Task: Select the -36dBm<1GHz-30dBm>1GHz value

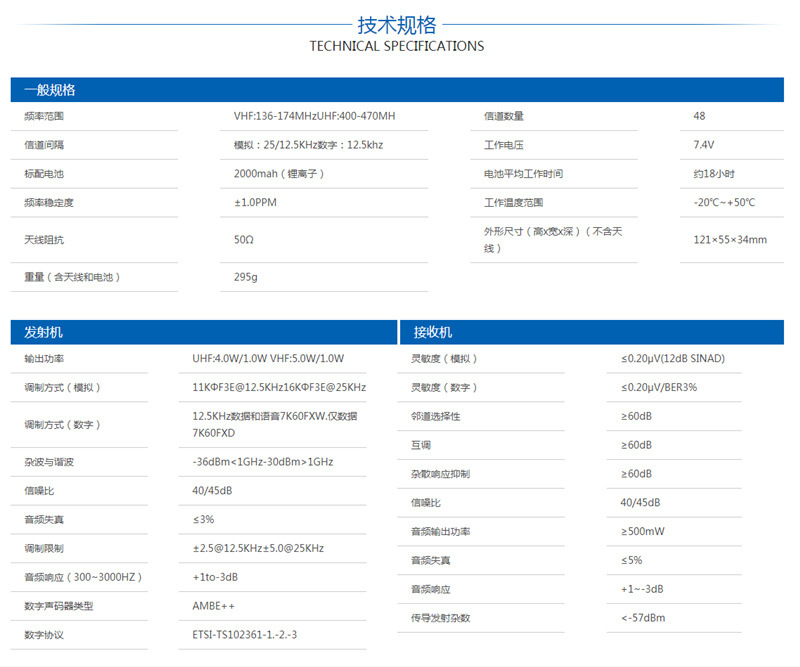Action: coord(262,462)
